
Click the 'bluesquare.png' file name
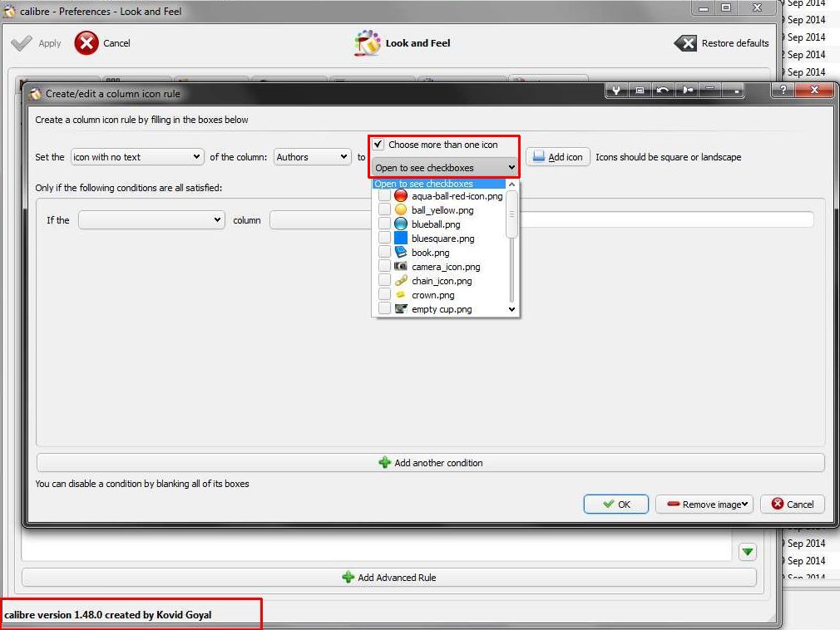(442, 239)
